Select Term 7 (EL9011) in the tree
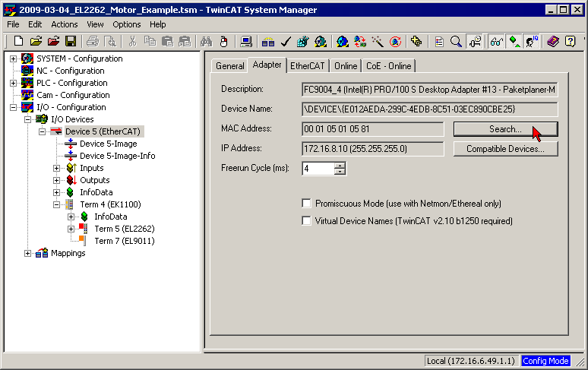Screen dimensions: 588x370 (125, 241)
